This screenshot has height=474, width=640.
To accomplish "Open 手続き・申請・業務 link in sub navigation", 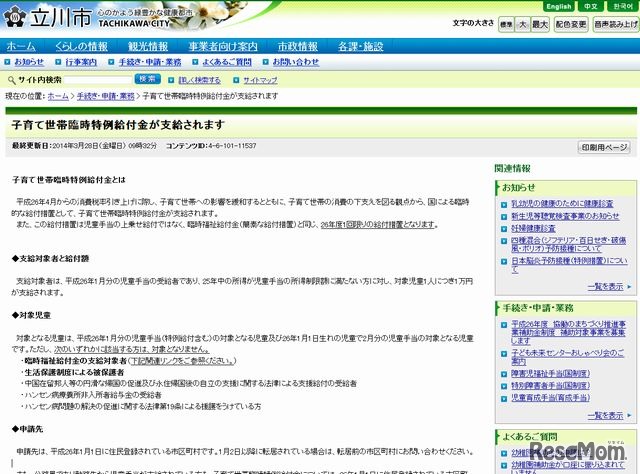I will (x=150, y=62).
